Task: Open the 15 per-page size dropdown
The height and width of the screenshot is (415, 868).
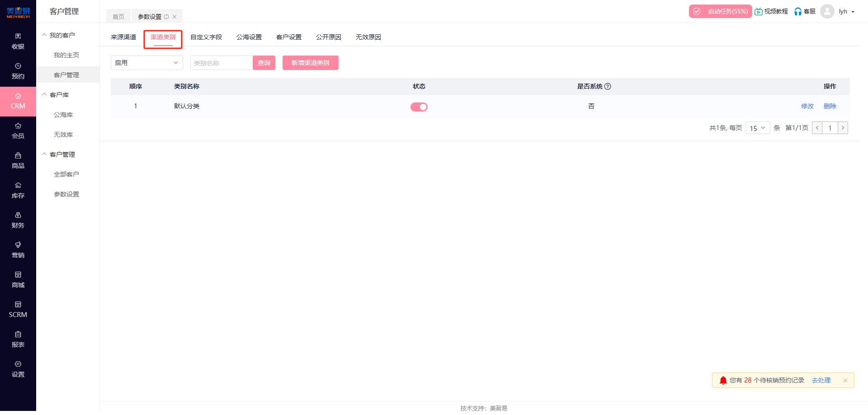Action: (x=757, y=128)
